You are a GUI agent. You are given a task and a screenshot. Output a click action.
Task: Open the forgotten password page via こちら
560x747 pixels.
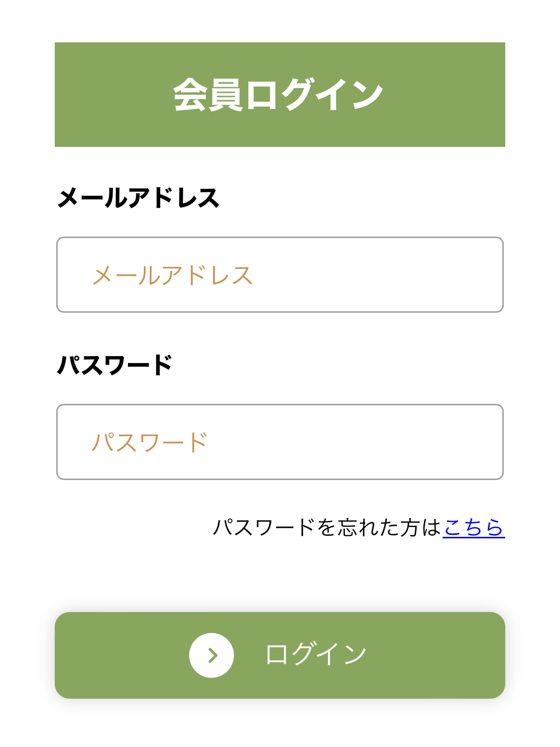pos(473,527)
